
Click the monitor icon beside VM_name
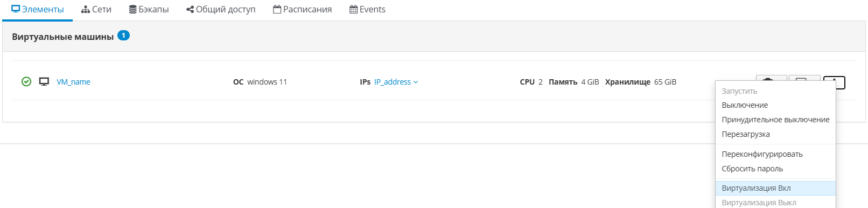44,82
